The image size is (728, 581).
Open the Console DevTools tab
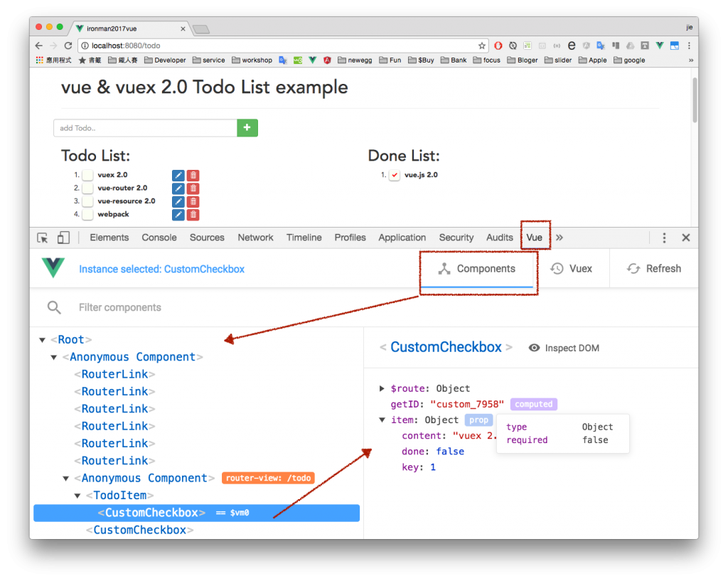(159, 238)
